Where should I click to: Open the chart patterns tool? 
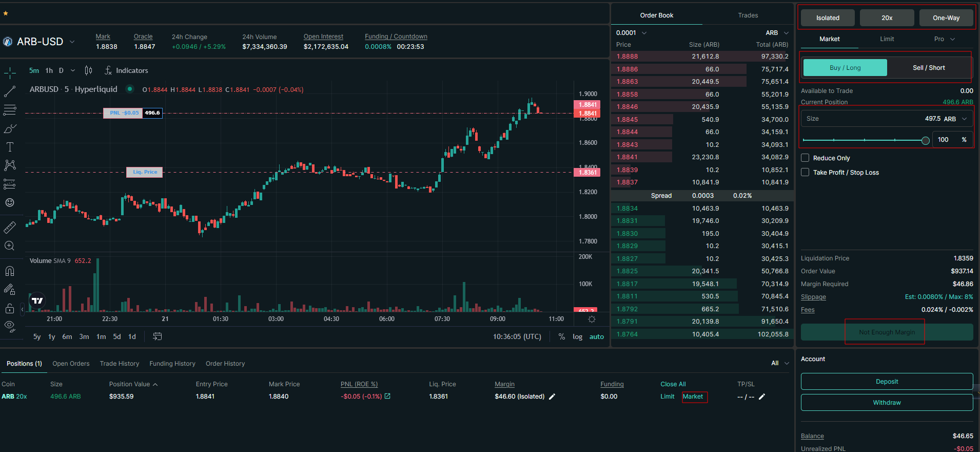(10, 165)
